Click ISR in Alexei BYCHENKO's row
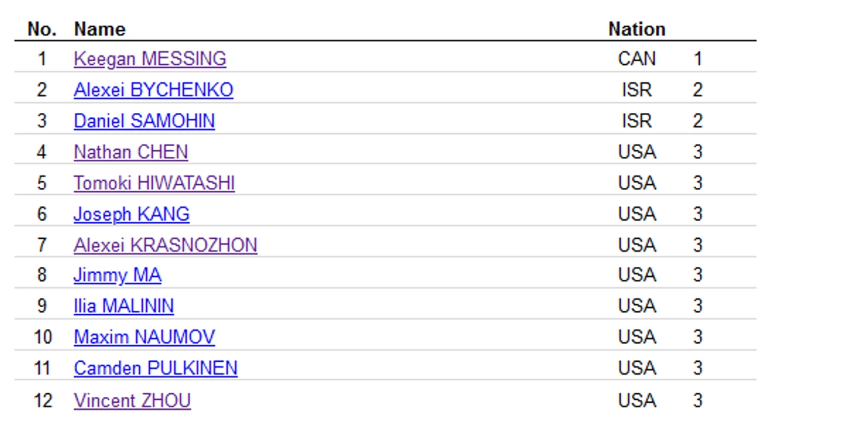868x442 pixels. tap(637, 90)
